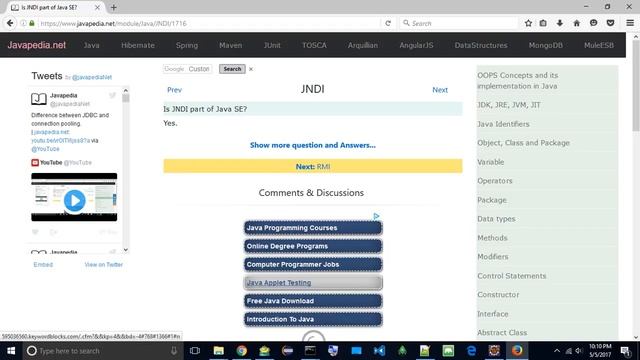
Task: Play the embedded YouTube video in tweet
Action: coord(74,200)
